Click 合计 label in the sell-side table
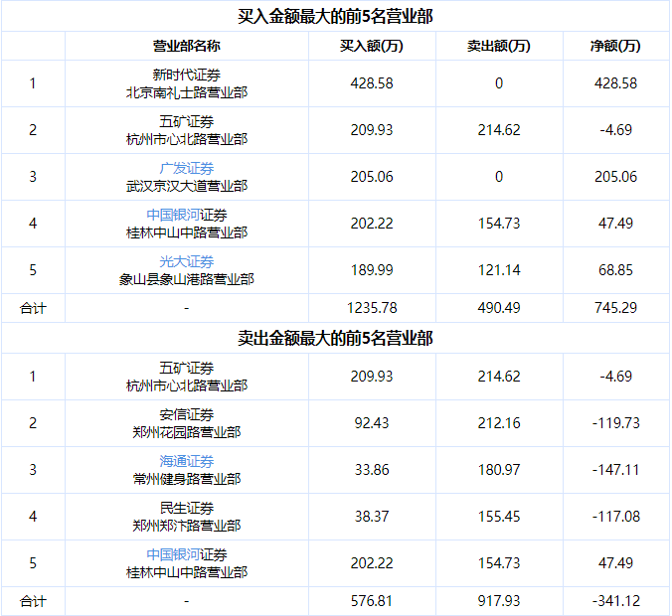Screen dimensions: 672x616 33,601
